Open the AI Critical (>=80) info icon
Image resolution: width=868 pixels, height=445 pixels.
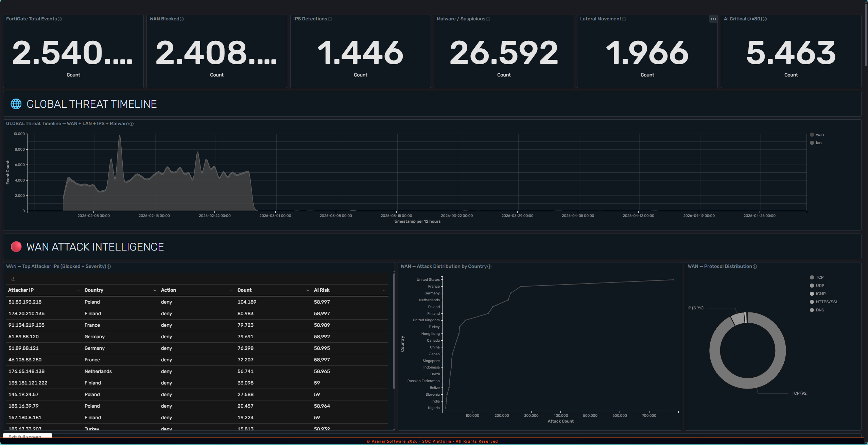(x=765, y=19)
